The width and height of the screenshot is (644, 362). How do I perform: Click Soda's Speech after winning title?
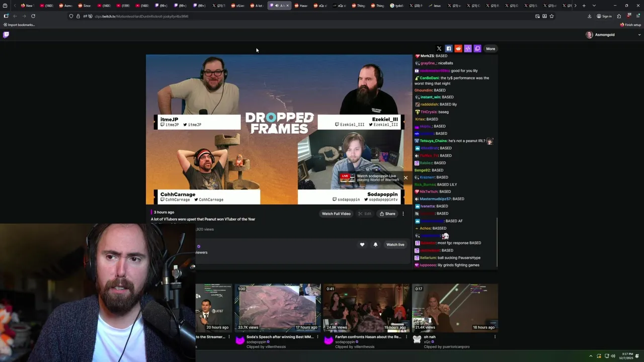(x=280, y=337)
